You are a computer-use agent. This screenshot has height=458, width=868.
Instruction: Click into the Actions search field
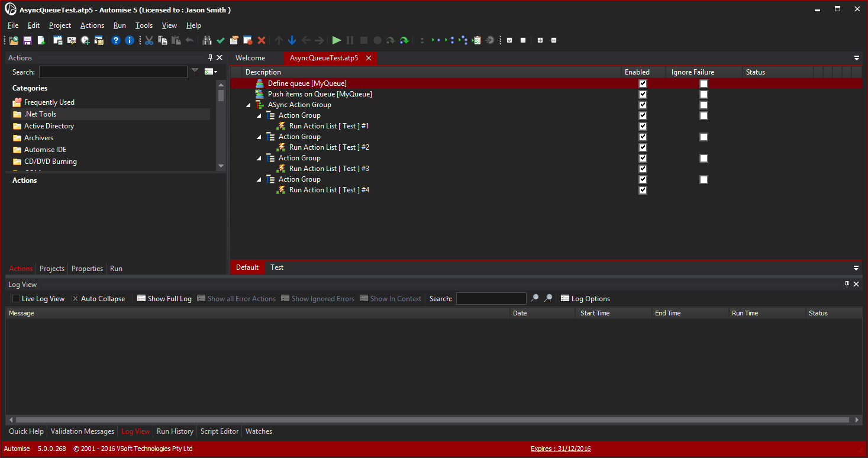coord(113,72)
